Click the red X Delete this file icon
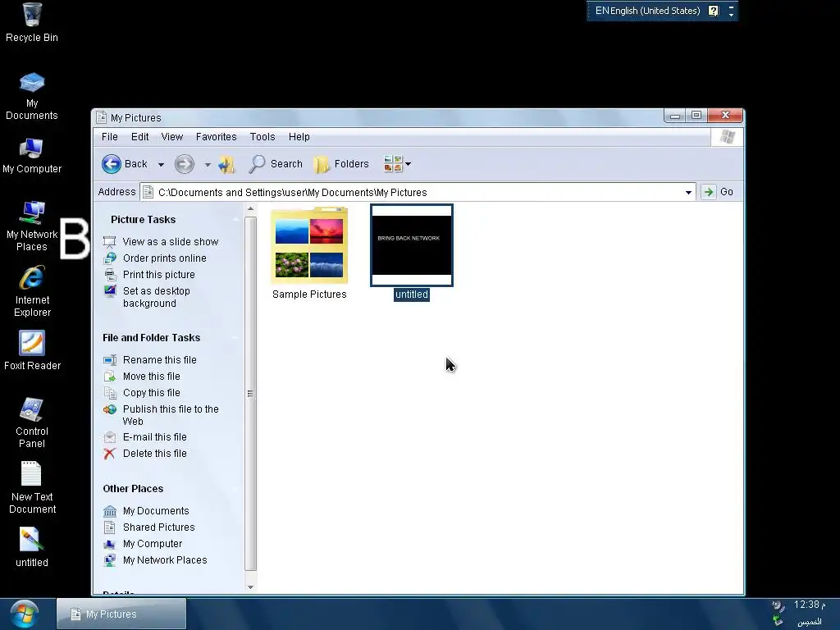 [x=110, y=454]
